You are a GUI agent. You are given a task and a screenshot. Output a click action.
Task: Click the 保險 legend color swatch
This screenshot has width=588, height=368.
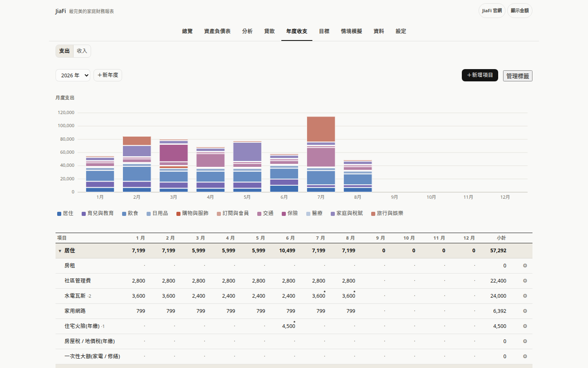pos(284,214)
